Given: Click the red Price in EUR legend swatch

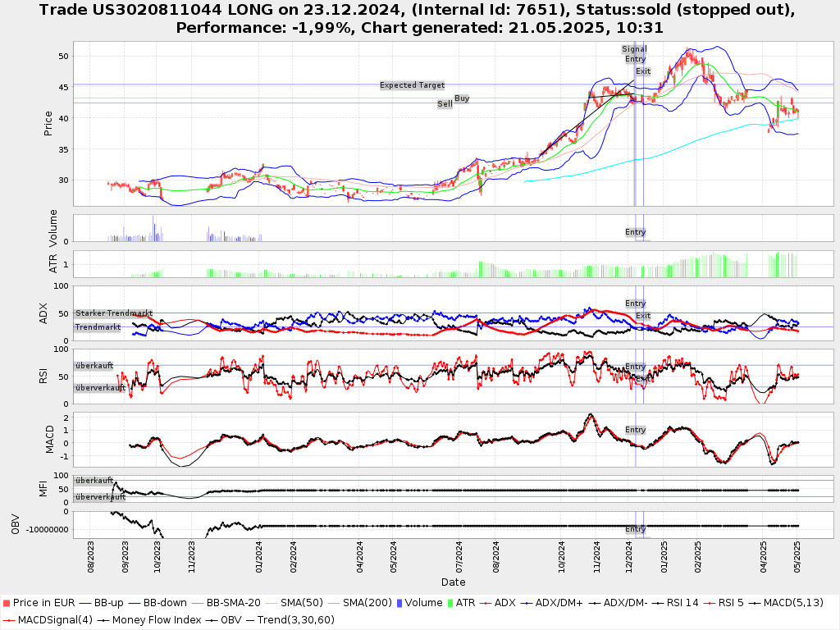Looking at the screenshot, I should 7,603.
